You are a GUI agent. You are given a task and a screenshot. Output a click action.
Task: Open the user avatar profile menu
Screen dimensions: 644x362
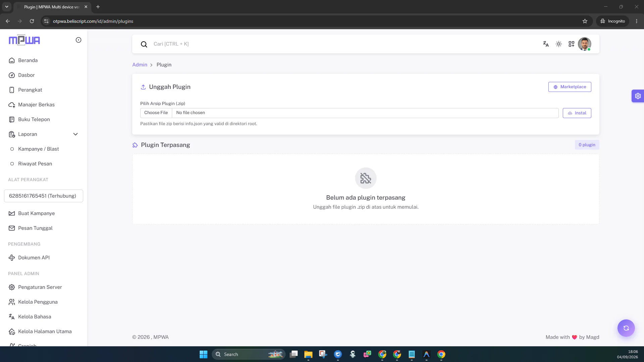pyautogui.click(x=584, y=44)
